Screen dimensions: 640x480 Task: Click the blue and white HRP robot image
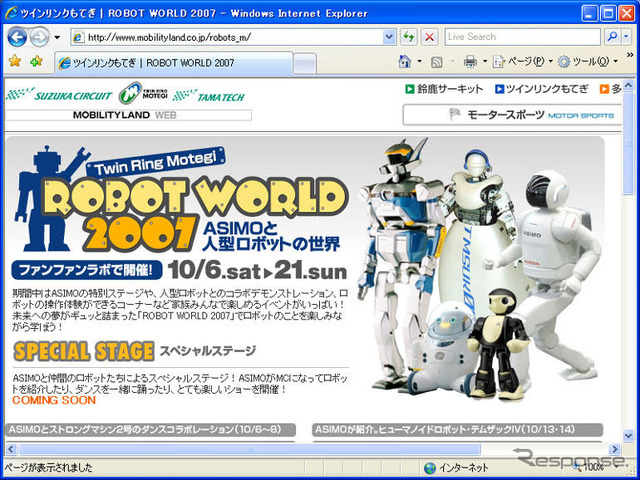tap(398, 261)
